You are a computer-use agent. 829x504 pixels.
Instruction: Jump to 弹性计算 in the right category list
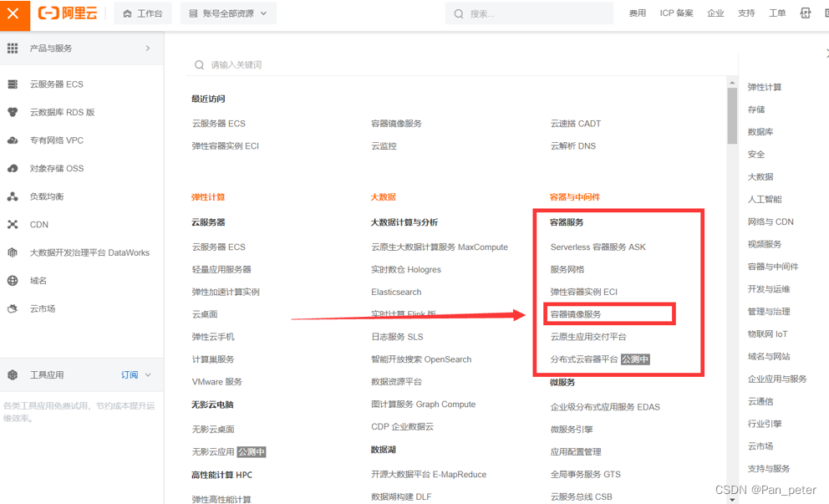[x=765, y=87]
